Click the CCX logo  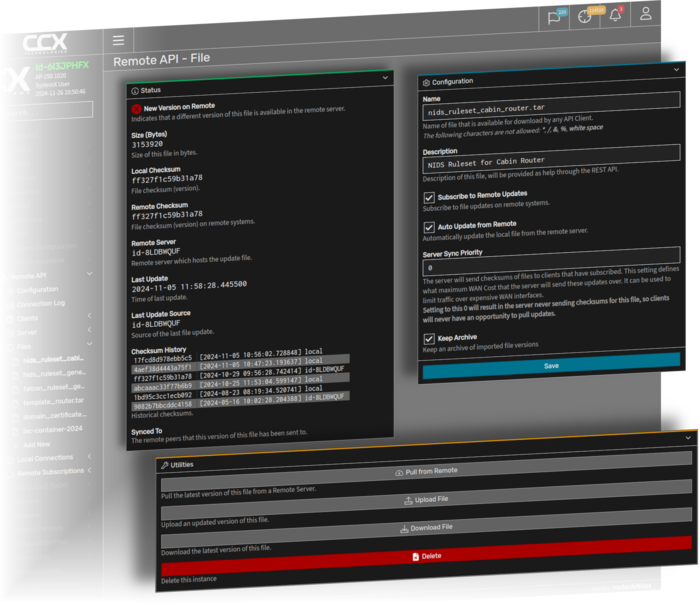(x=45, y=43)
